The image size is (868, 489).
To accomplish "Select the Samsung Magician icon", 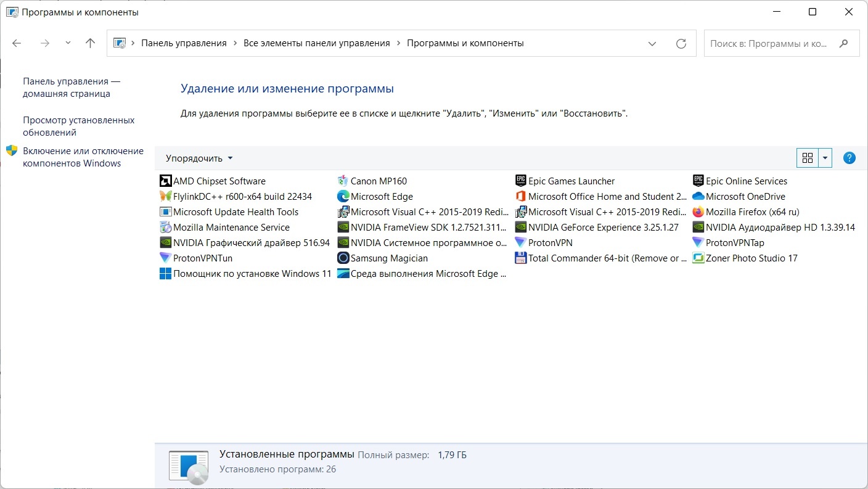I will click(x=343, y=258).
